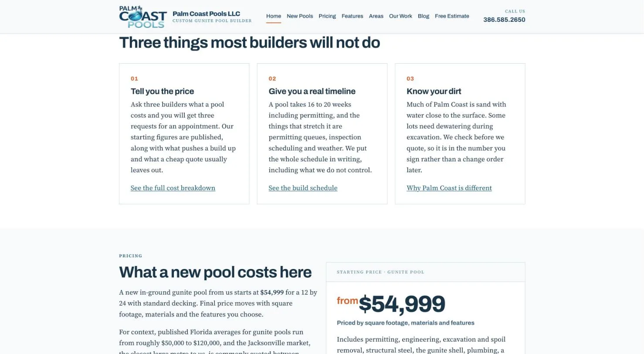
Task: Follow the 'See the full cost breakdown' link
Action: click(173, 188)
